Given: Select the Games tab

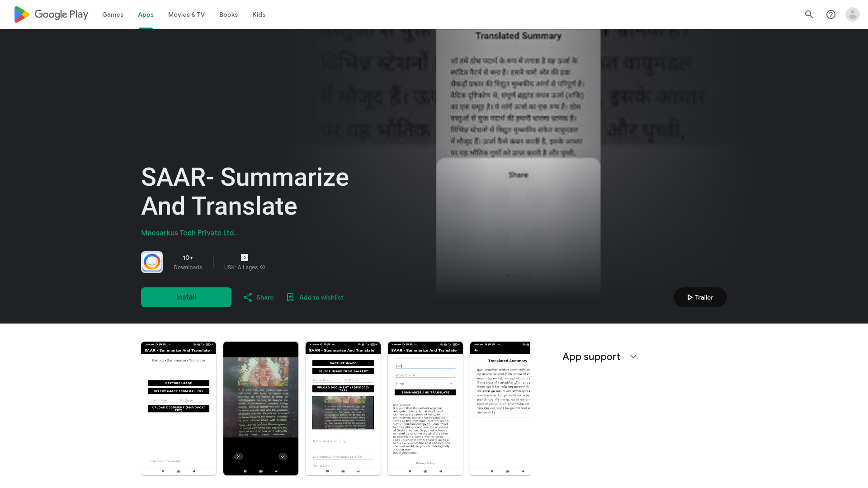Looking at the screenshot, I should (113, 14).
